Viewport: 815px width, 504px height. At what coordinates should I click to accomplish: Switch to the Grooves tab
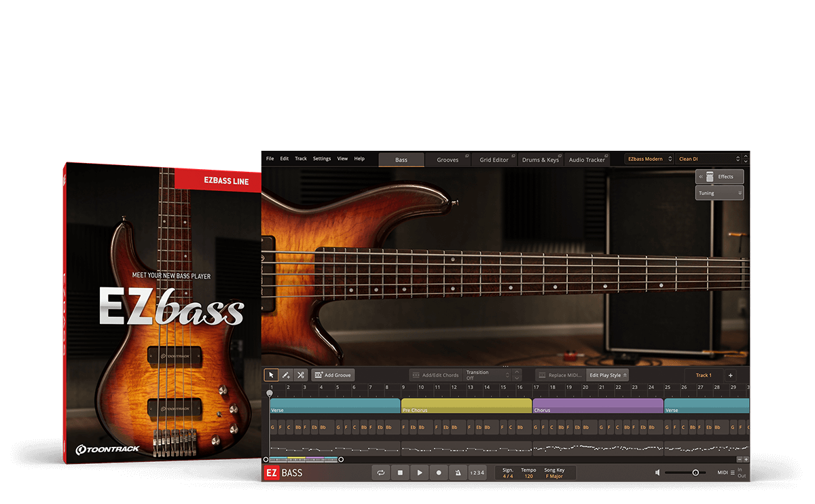448,160
